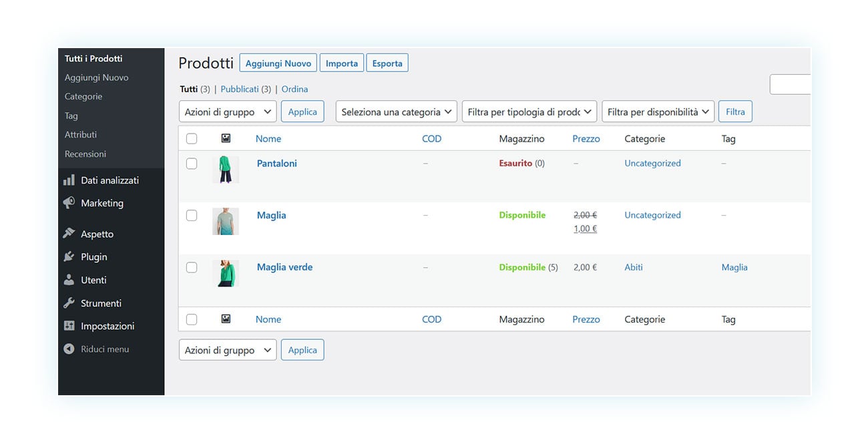Expand Filtra per disponibilità dropdown
The image size is (868, 446).
[x=658, y=111]
